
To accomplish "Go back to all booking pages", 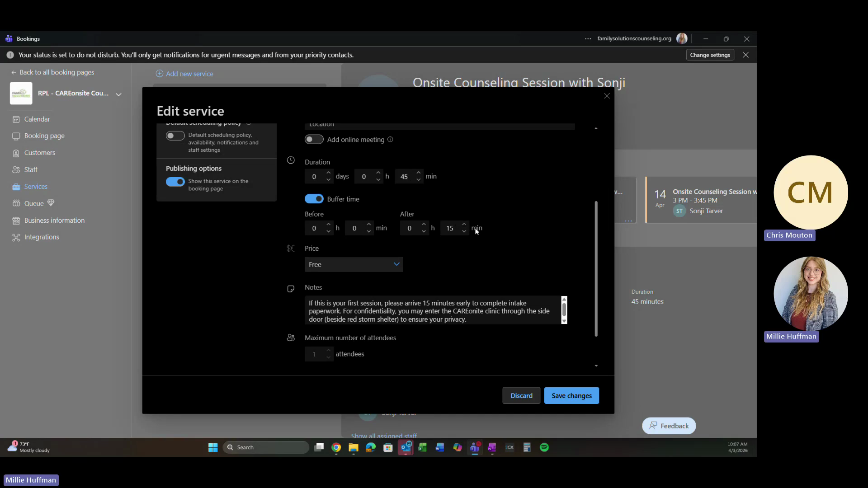I will coord(52,72).
